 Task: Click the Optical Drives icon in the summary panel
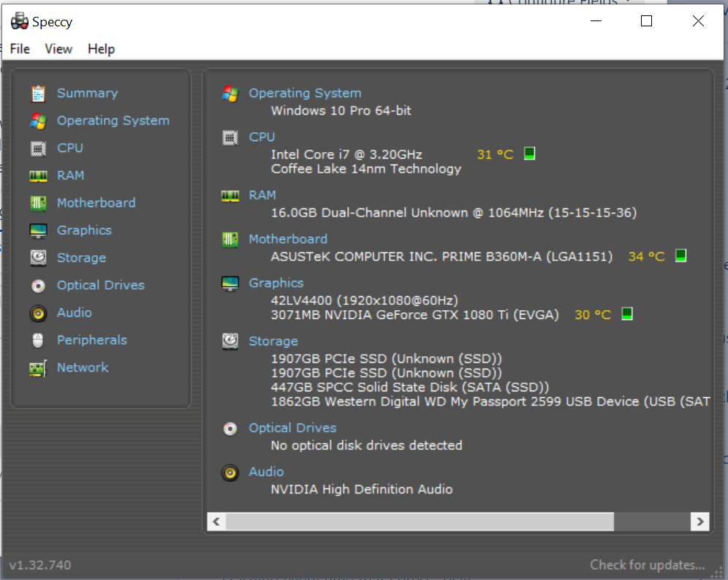(x=230, y=429)
